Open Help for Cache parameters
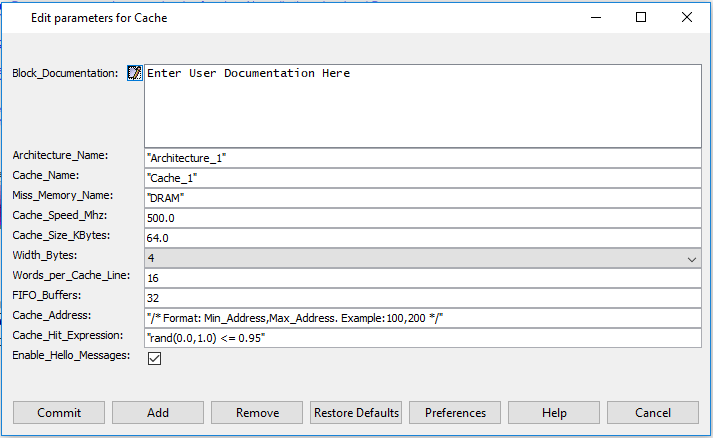Viewport: 713px width, 438px height. (554, 413)
